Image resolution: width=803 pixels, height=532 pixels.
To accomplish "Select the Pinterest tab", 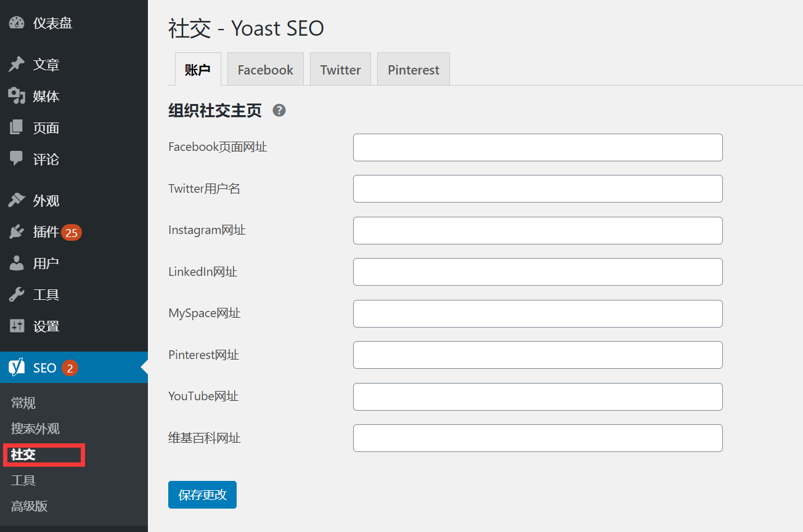I will [x=413, y=70].
